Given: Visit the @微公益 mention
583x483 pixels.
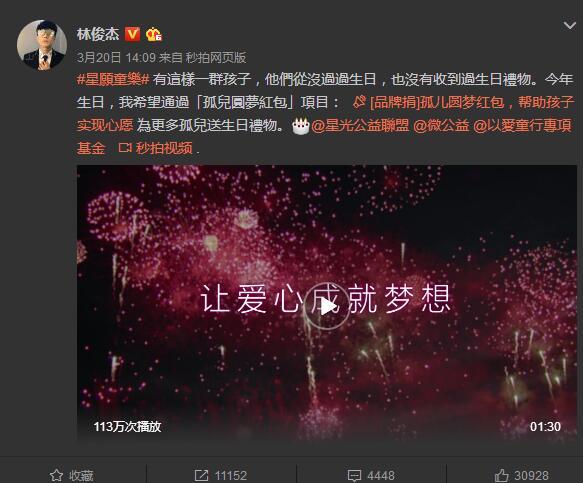Looking at the screenshot, I should coord(441,126).
